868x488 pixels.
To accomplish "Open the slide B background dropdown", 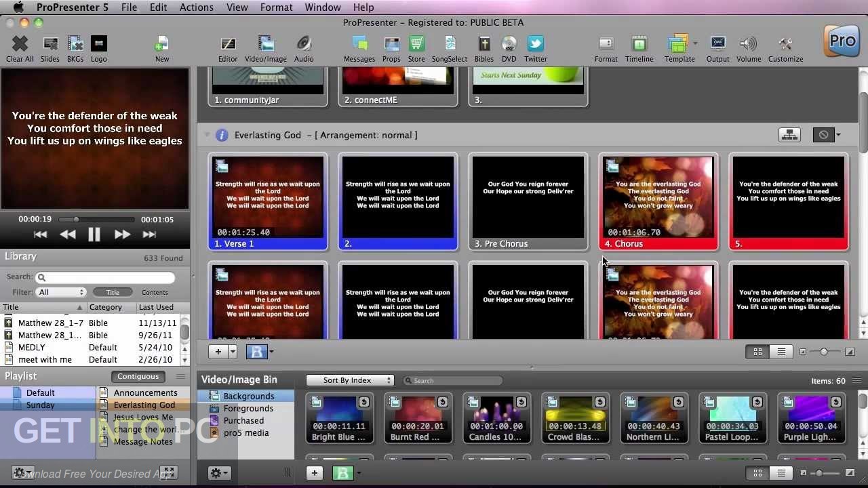I will [x=271, y=351].
